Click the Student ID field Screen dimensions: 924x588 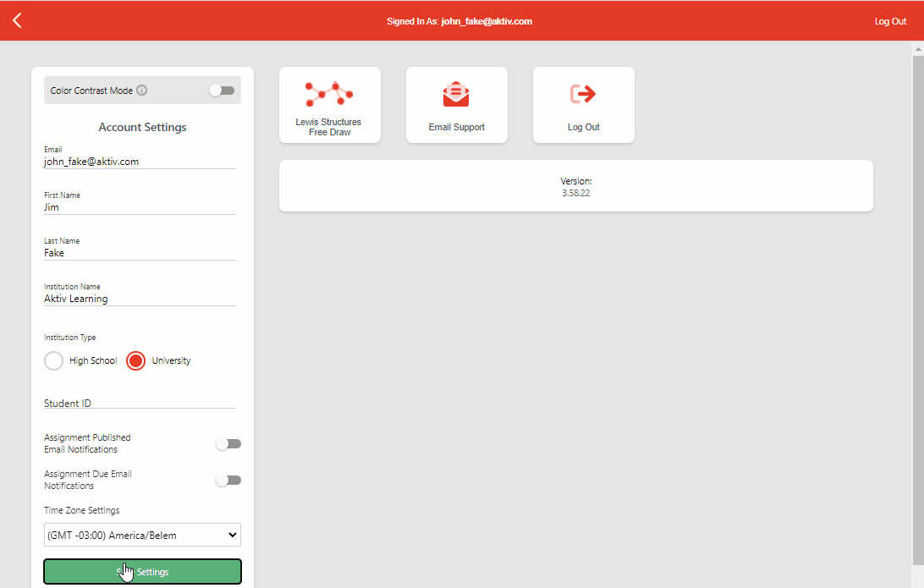pos(140,403)
